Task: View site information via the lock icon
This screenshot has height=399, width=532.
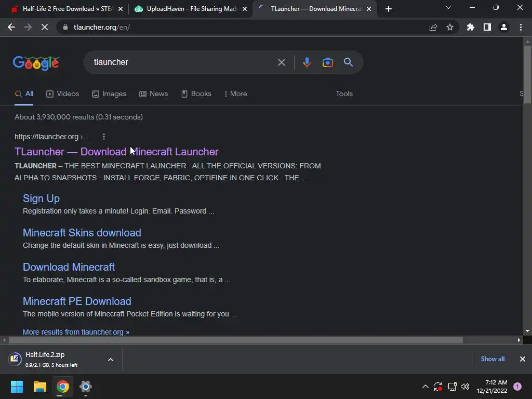Action: (65, 27)
